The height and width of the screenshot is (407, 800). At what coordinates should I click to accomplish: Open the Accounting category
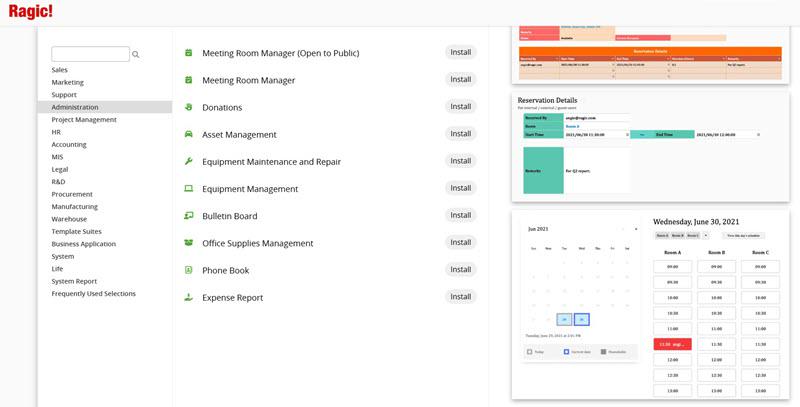[x=69, y=144]
